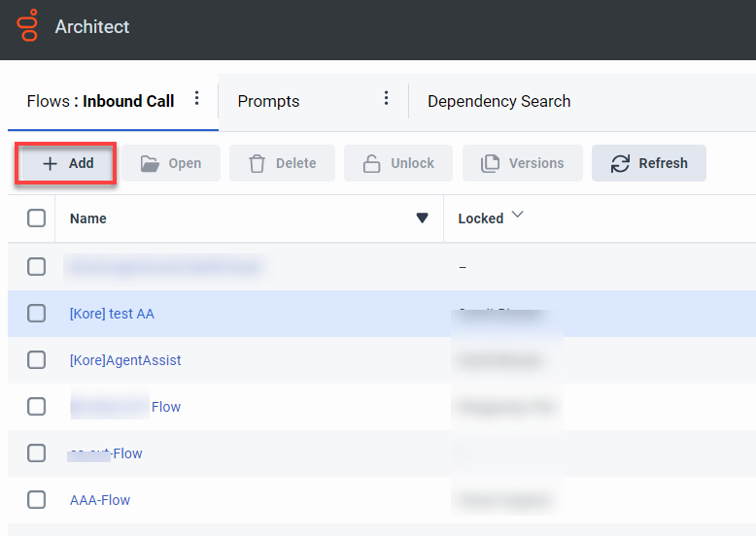Select the [Kore]AgentAssist row checkbox
The width and height of the screenshot is (756, 536).
(36, 360)
